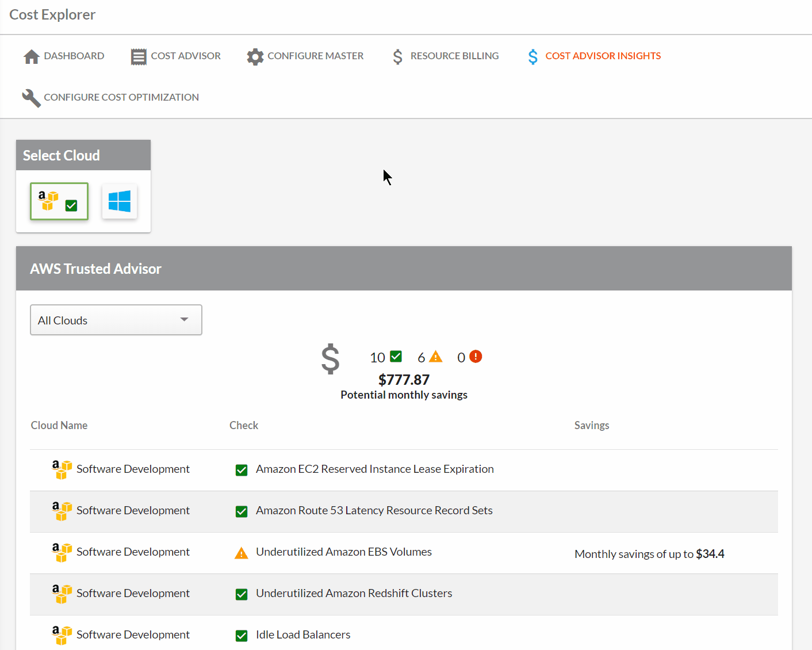
Task: Open Amazon EC2 Reserved Instance Lease Expiration check
Action: [x=375, y=469]
